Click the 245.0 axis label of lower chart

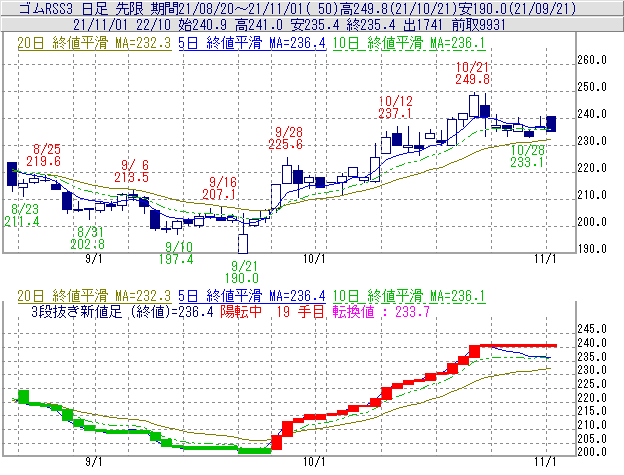tap(592, 329)
